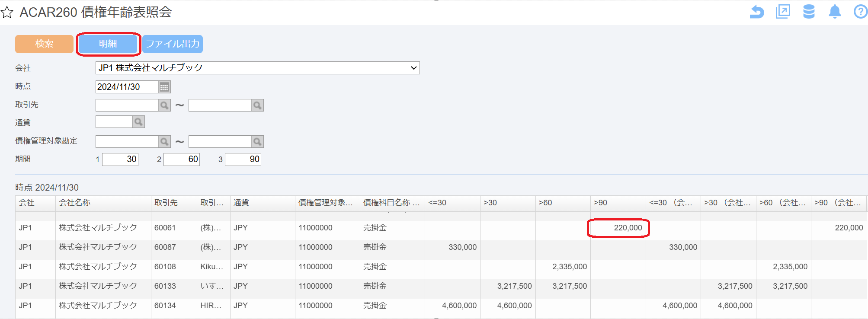
Task: Click search icon for second 債権管理対象勘定 field
Action: pyautogui.click(x=257, y=141)
